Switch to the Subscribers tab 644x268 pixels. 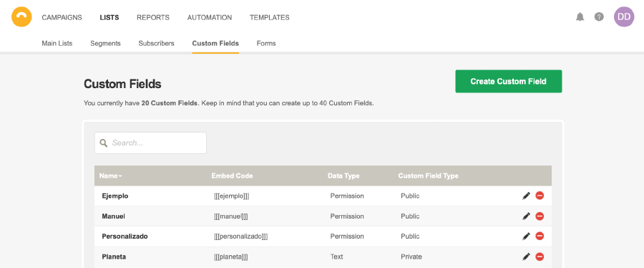pyautogui.click(x=156, y=43)
